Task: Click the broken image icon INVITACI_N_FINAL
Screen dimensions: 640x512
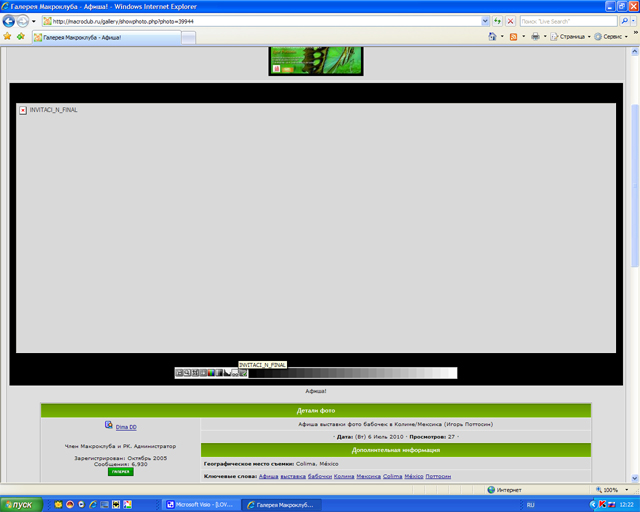Action: 23,110
